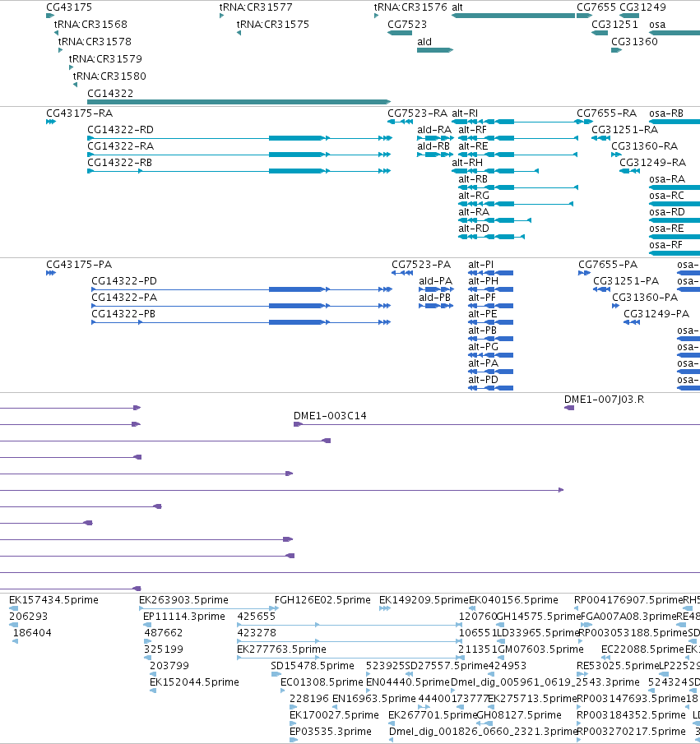
Task: Click the alt-PI protein label
Action: (x=480, y=264)
